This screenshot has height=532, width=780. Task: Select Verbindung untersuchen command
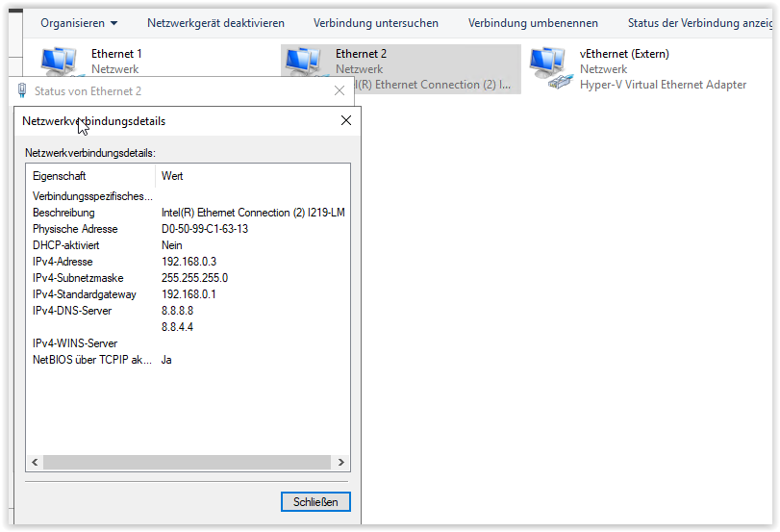pyautogui.click(x=376, y=23)
